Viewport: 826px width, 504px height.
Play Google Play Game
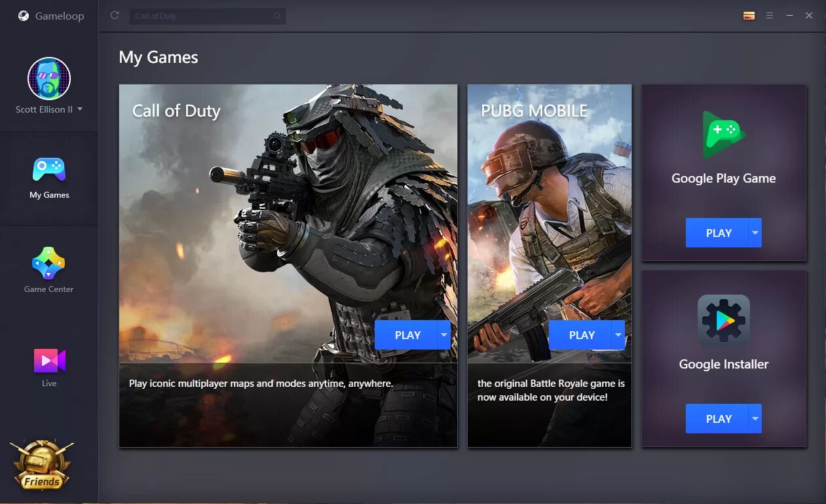(x=717, y=233)
